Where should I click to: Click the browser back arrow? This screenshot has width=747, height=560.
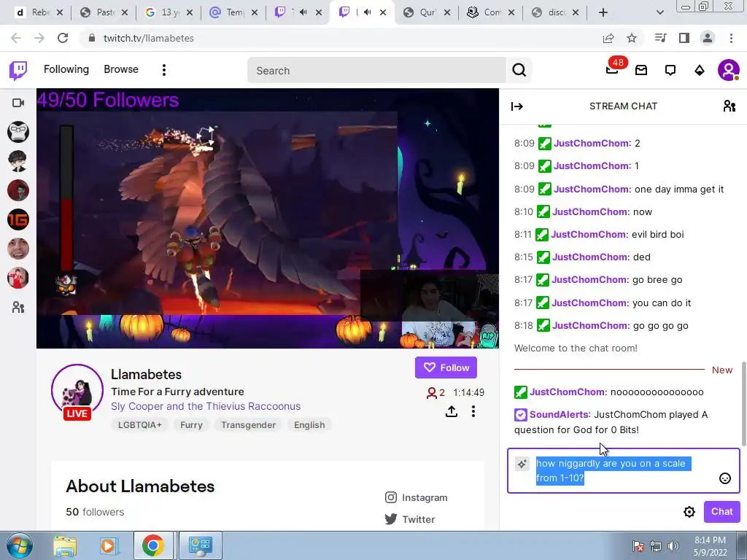pyautogui.click(x=16, y=38)
